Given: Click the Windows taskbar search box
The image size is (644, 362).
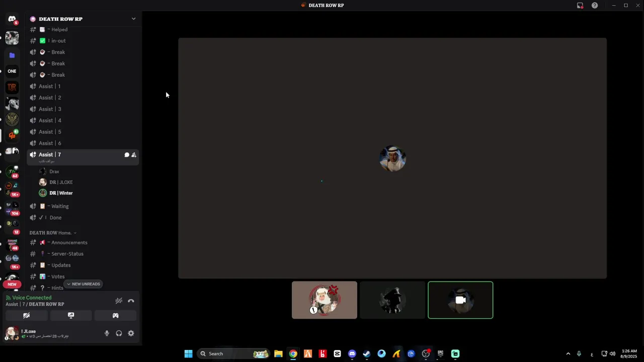Looking at the screenshot, I should pyautogui.click(x=234, y=353).
